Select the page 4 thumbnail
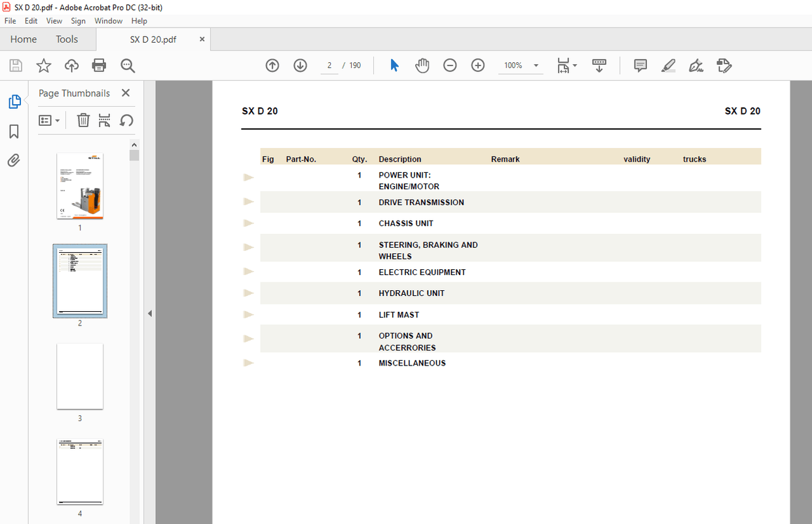 [80, 472]
